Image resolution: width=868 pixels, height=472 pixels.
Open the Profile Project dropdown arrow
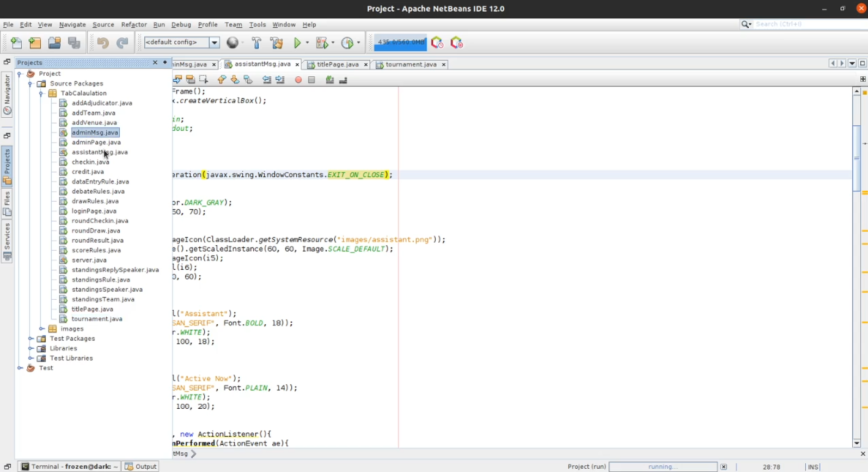[358, 43]
